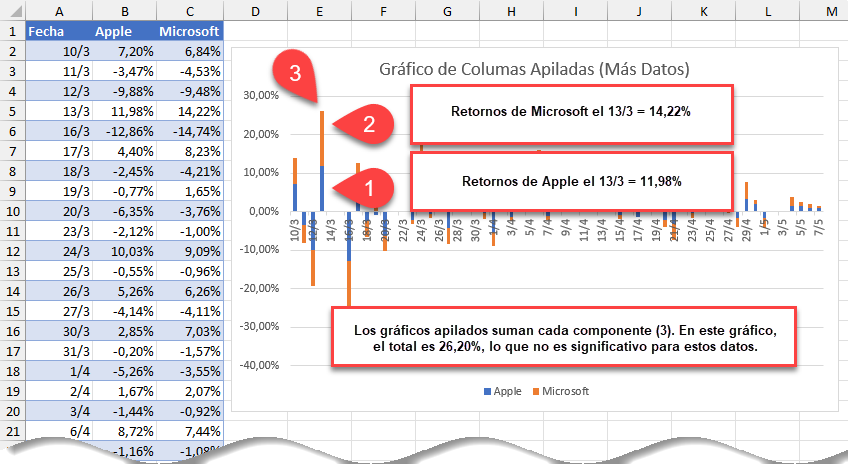Click the select-all corner of the sheet
The height and width of the screenshot is (464, 848).
click(12, 11)
